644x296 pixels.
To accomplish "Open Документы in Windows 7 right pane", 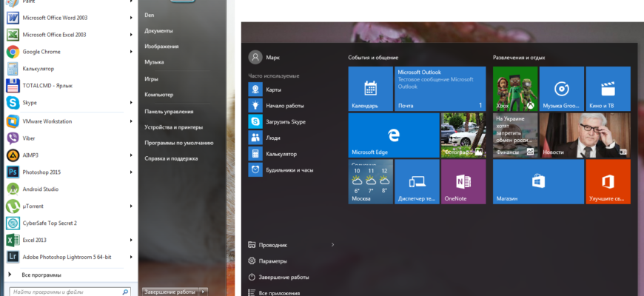I will (158, 31).
